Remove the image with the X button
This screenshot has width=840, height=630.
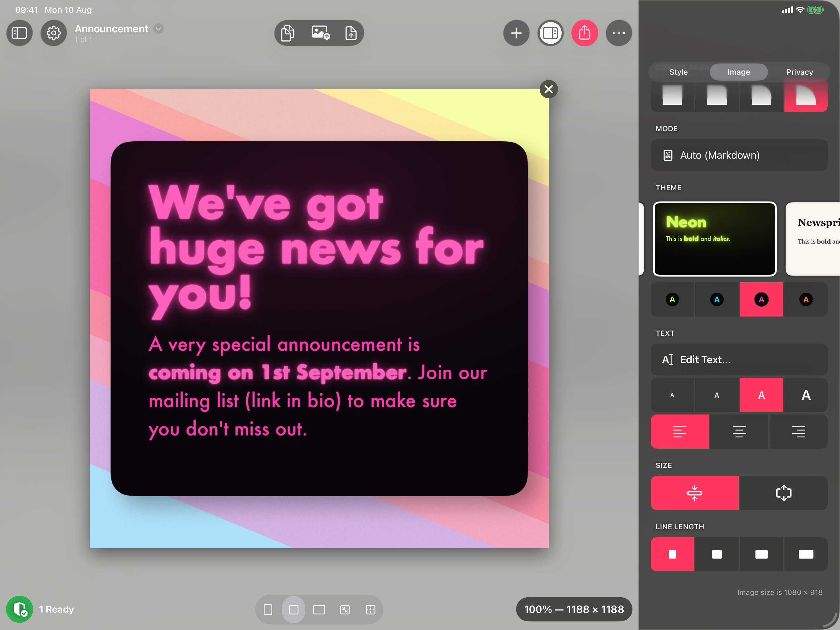[549, 89]
